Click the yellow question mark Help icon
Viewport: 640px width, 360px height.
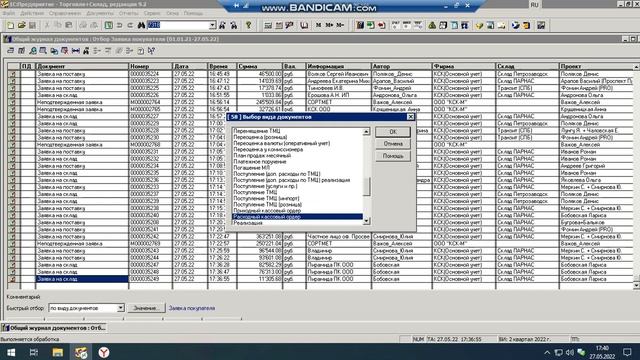click(248, 25)
